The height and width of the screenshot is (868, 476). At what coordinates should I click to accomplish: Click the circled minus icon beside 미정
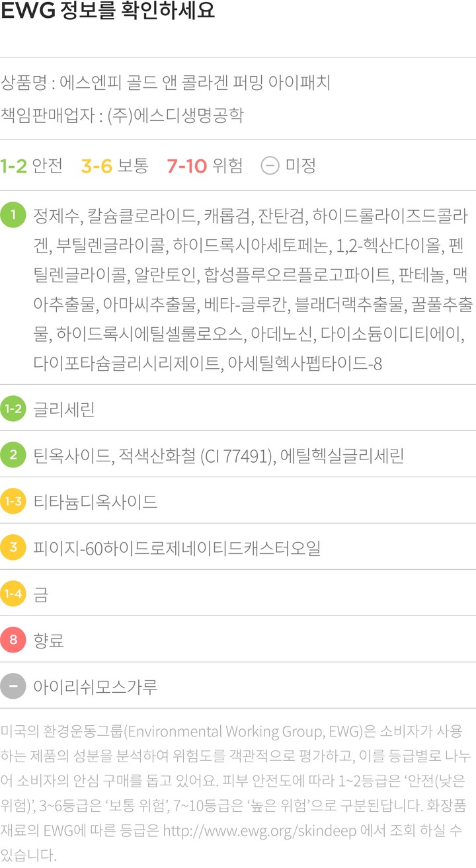point(270,165)
